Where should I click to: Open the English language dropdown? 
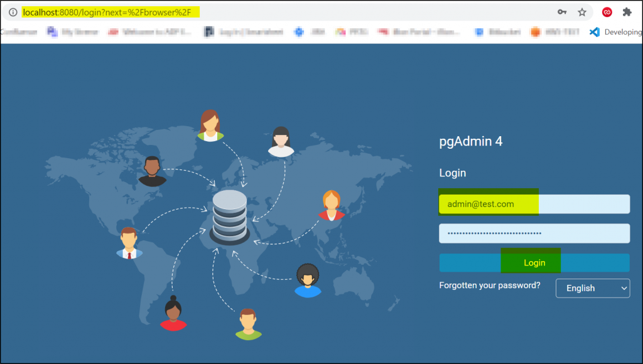592,288
